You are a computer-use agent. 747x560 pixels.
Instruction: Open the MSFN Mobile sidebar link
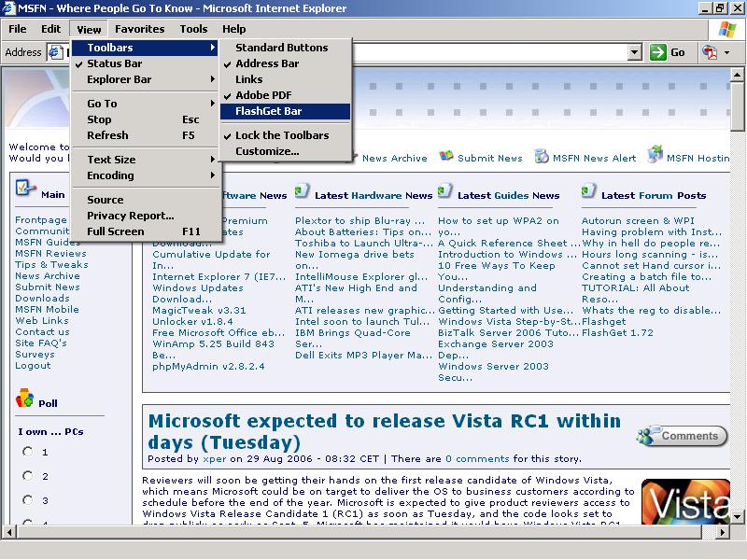coord(48,310)
